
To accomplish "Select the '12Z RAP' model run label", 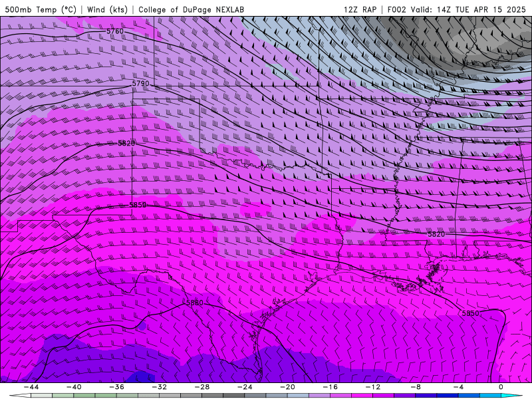I will point(360,9).
